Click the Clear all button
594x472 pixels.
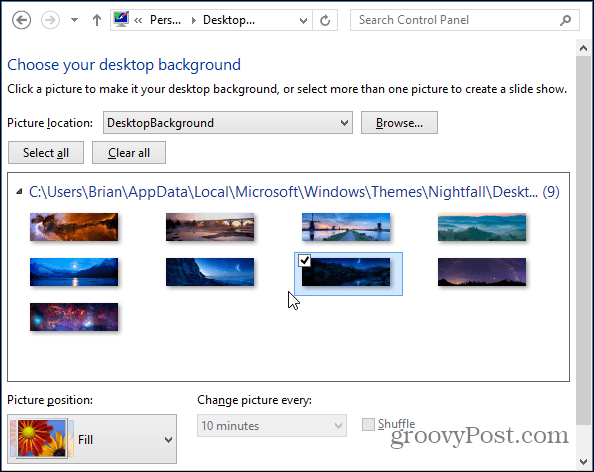pyautogui.click(x=129, y=153)
